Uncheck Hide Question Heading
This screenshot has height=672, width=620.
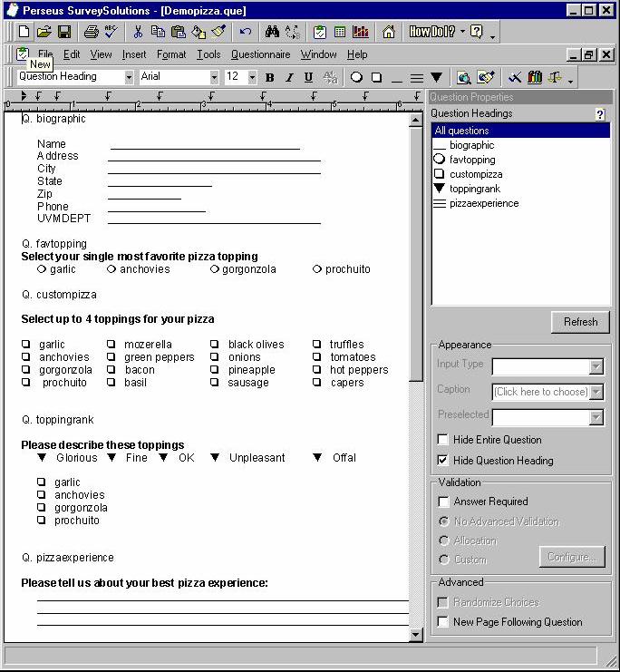(x=442, y=461)
